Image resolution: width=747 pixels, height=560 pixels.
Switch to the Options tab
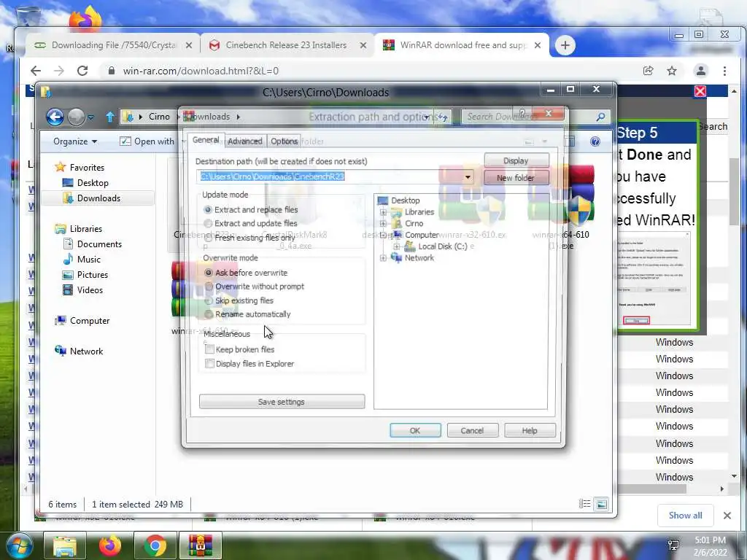point(285,141)
